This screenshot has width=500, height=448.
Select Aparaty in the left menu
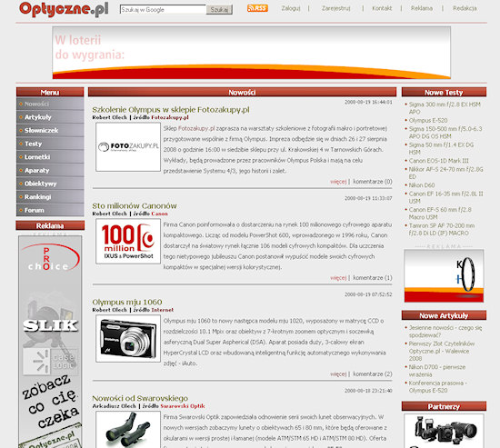[x=50, y=170]
